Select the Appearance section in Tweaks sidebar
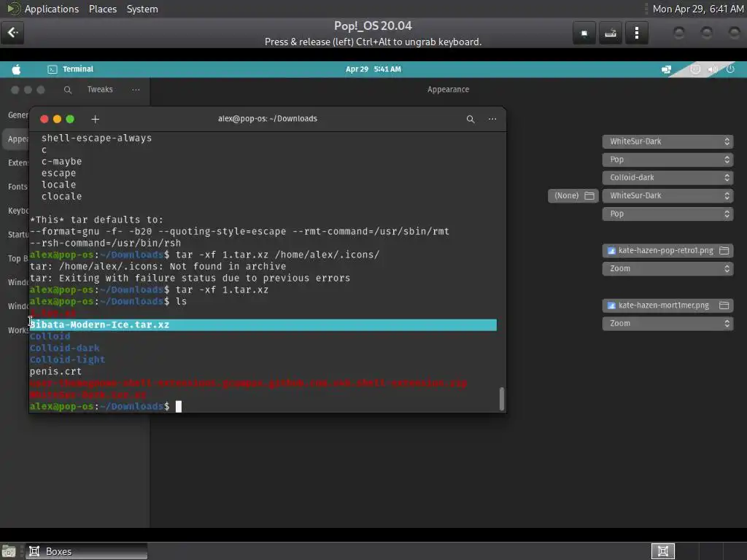747x560 pixels. [x=17, y=139]
